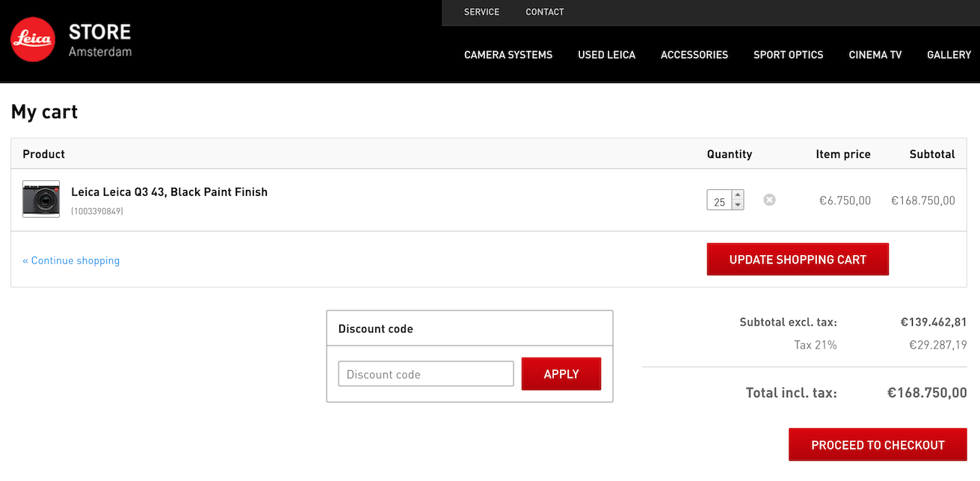Open the Leica Q3 43 Black Paint Finish title

[x=169, y=192]
